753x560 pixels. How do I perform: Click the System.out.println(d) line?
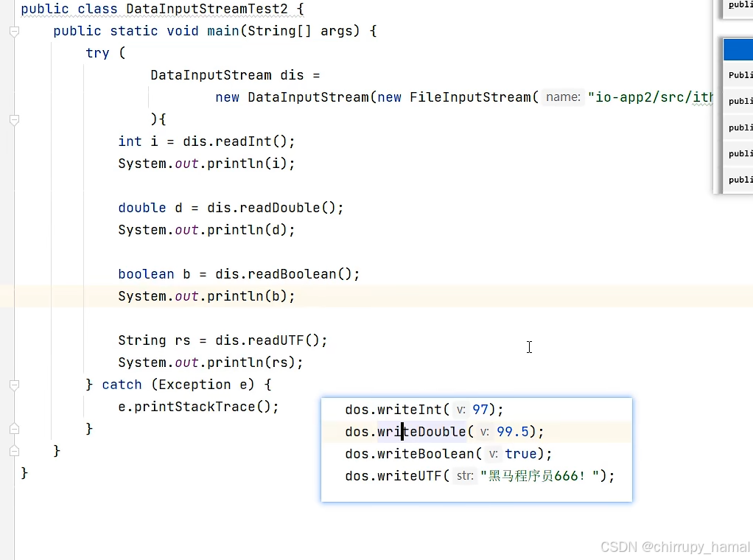tap(206, 230)
